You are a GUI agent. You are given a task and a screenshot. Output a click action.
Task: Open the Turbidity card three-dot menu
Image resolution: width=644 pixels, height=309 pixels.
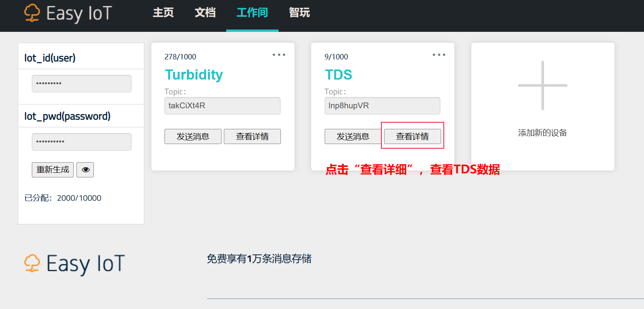279,55
